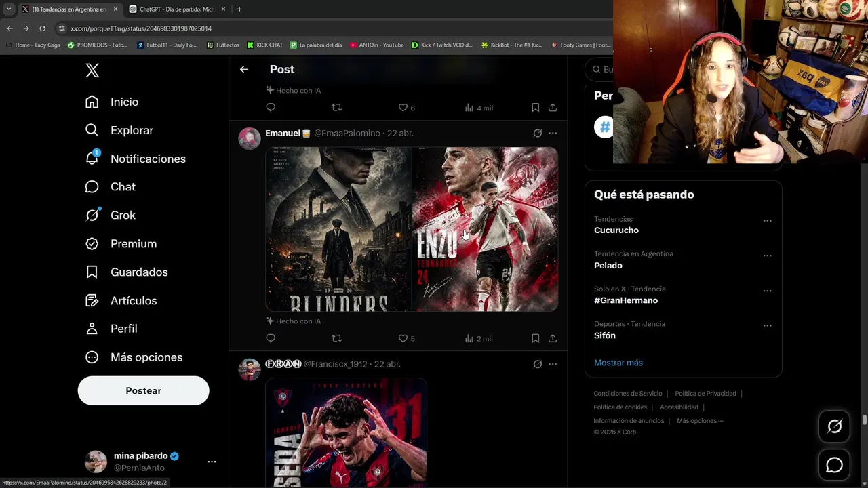Open Artículos section
This screenshot has width=868, height=488.
(121, 301)
